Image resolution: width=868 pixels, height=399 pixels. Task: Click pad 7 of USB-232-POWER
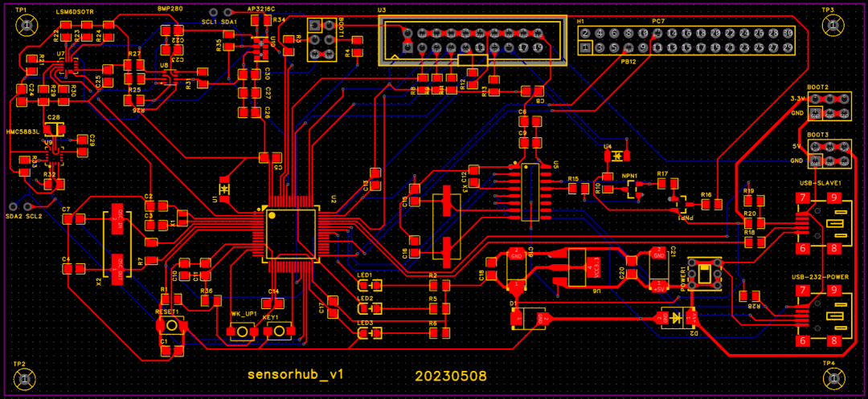click(803, 291)
